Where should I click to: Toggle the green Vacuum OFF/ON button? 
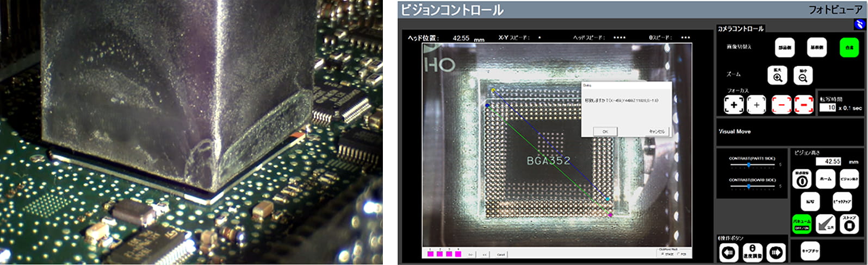click(802, 224)
